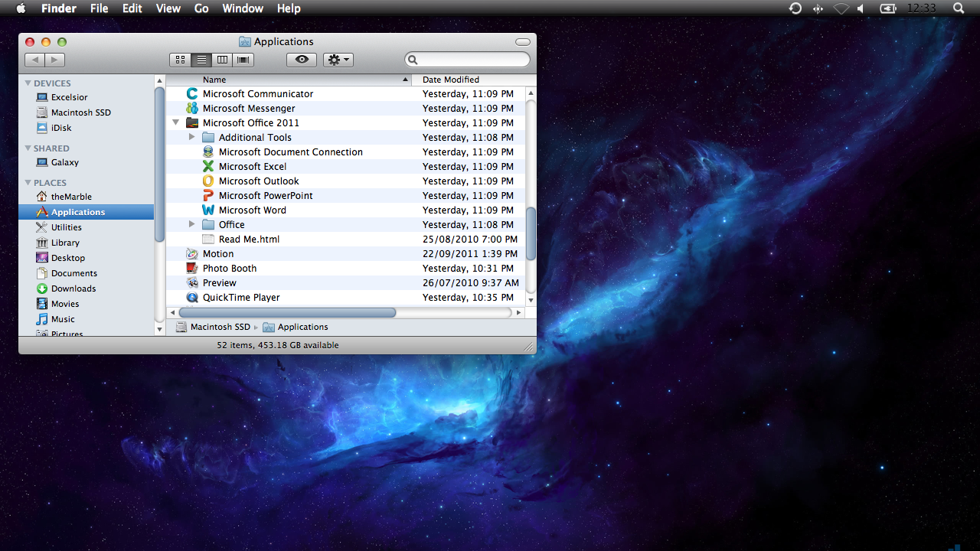Click the Read Me.html file icon
This screenshot has height=551, width=980.
click(x=208, y=239)
